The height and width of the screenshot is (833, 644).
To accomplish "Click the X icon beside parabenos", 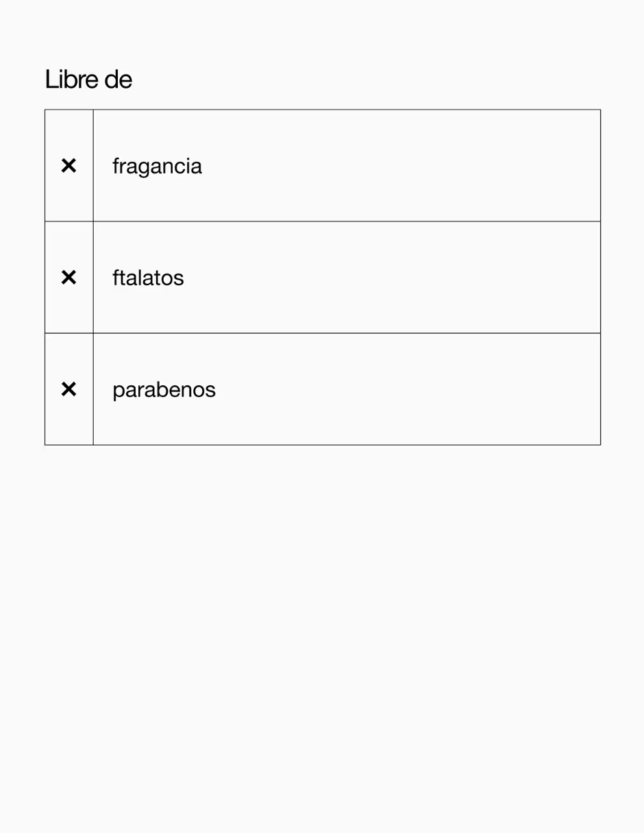I will point(69,389).
